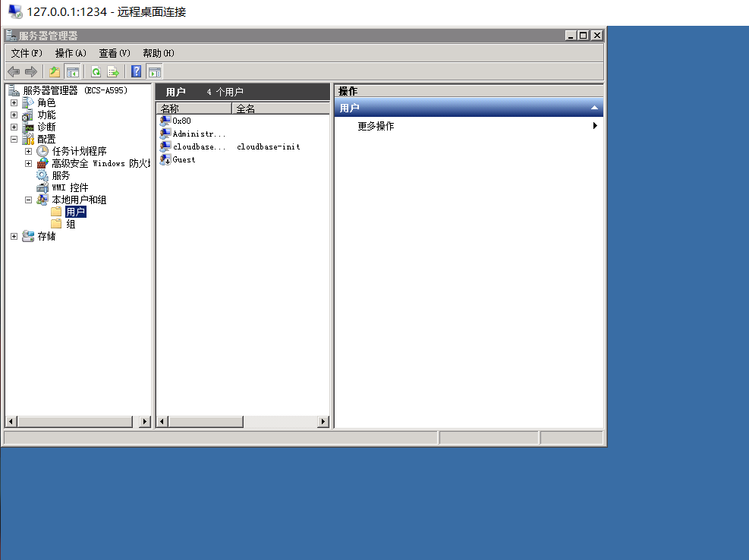Click the 服务 gear icon
749x560 pixels.
coord(42,175)
